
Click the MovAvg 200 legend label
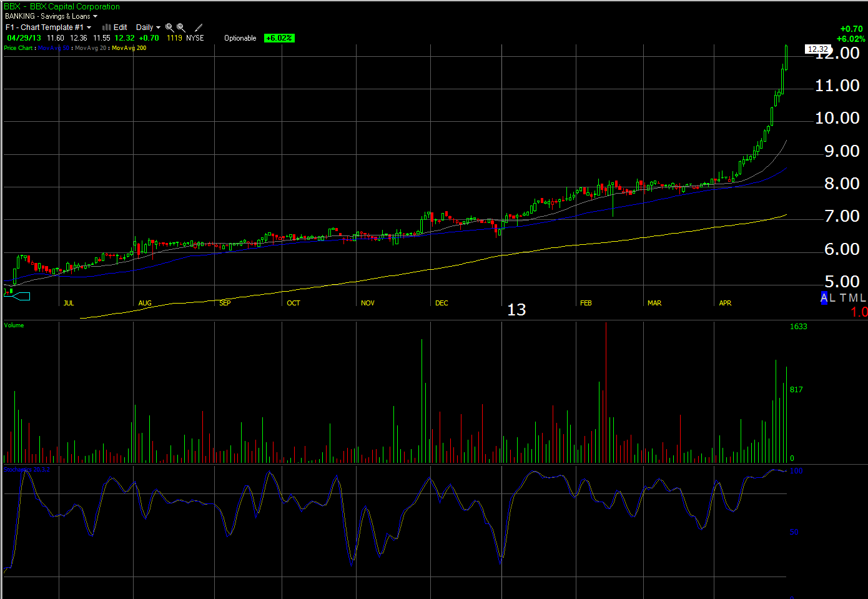(x=129, y=48)
